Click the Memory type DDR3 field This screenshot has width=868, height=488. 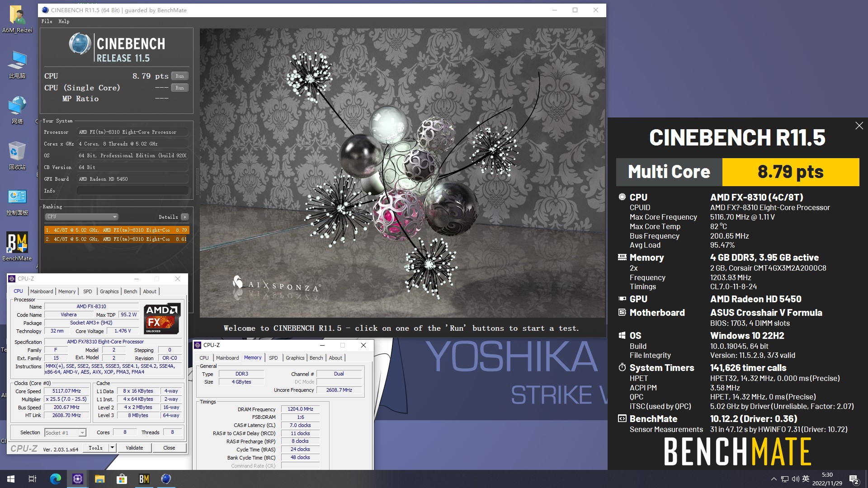pyautogui.click(x=242, y=374)
